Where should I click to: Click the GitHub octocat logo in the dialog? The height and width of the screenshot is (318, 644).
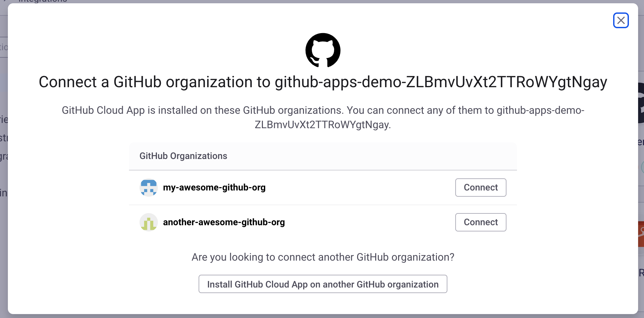click(323, 50)
